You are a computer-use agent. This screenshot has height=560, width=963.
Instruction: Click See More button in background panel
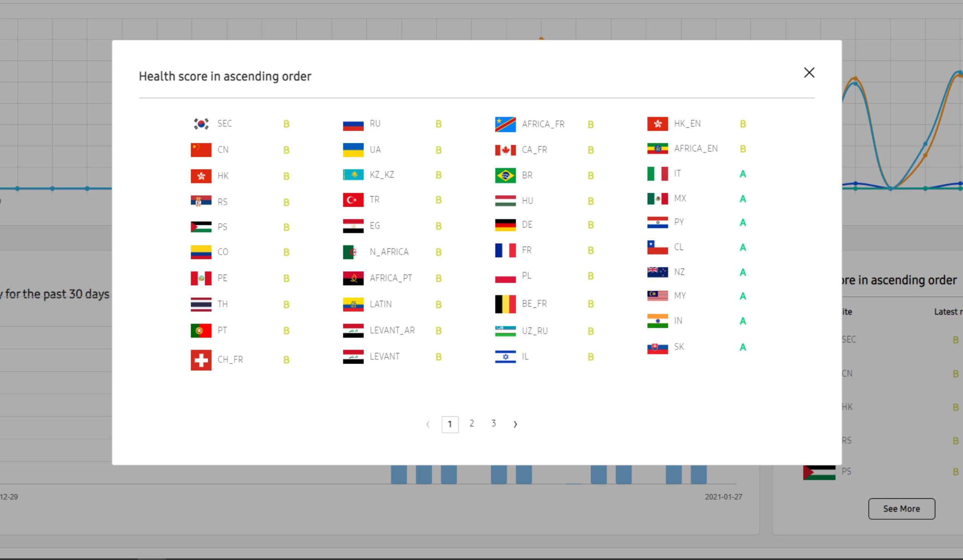pos(901,509)
